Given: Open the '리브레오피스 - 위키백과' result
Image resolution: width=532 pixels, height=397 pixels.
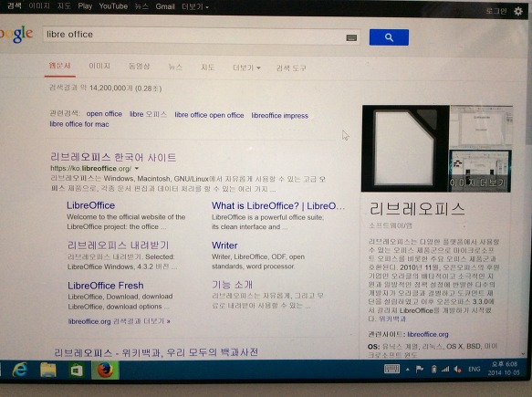Looking at the screenshot, I should click(156, 352).
